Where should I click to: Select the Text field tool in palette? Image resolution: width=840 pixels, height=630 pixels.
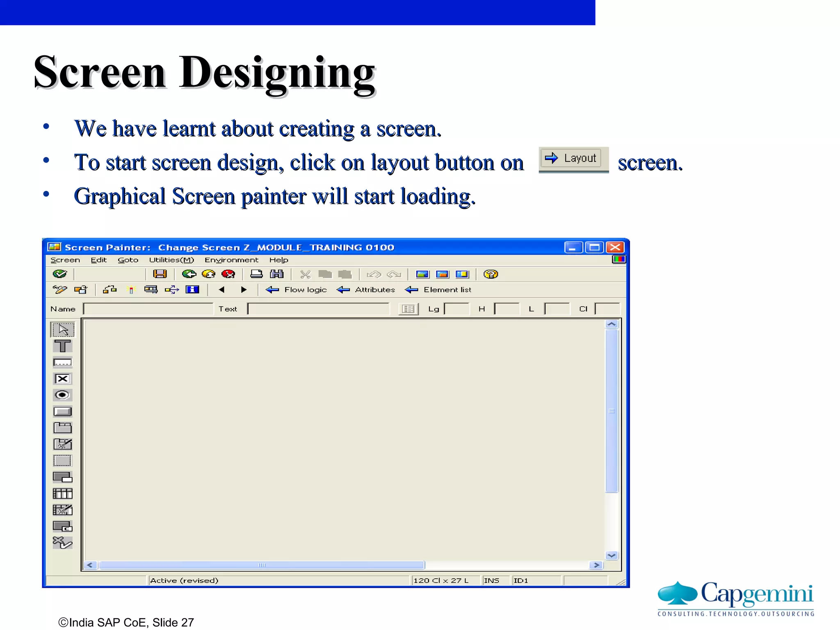point(62,346)
